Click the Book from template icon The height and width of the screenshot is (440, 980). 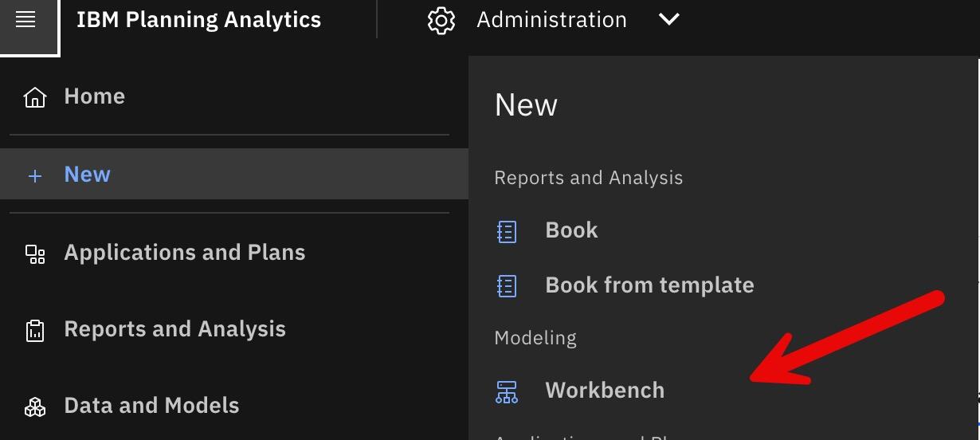pyautogui.click(x=507, y=285)
